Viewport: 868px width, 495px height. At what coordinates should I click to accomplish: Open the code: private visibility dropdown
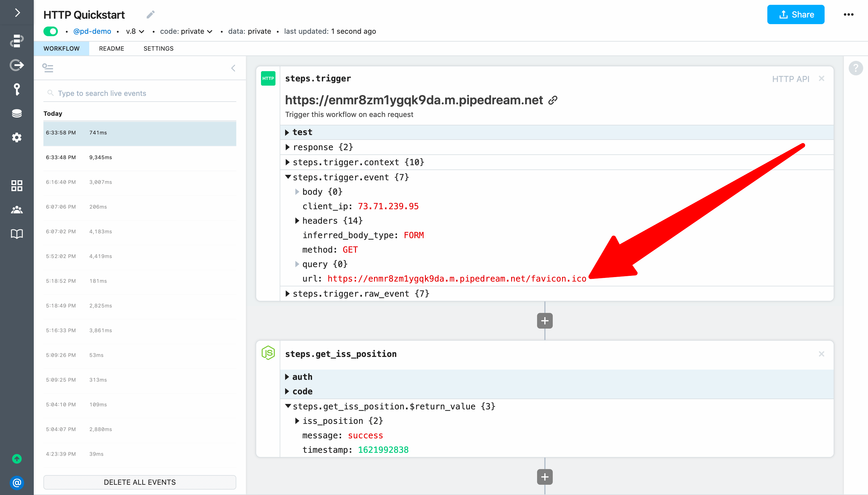point(186,31)
